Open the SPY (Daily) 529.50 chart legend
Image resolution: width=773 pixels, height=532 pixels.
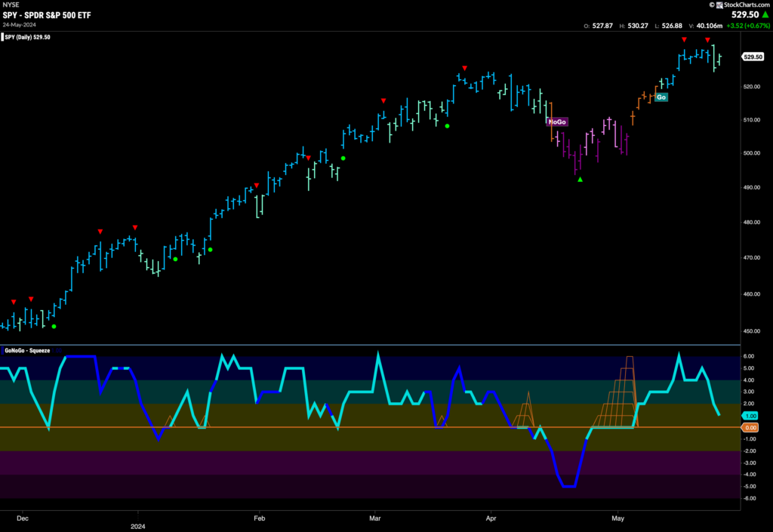click(28, 36)
